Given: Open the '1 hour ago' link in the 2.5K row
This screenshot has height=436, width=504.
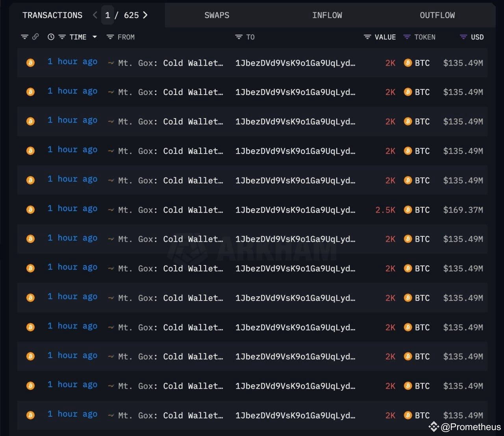Looking at the screenshot, I should pyautogui.click(x=72, y=209).
